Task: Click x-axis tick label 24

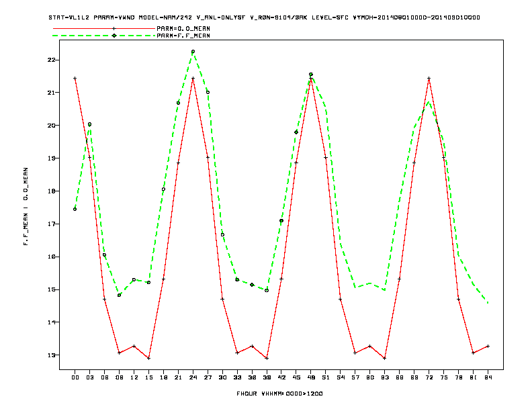Action: click(x=193, y=377)
